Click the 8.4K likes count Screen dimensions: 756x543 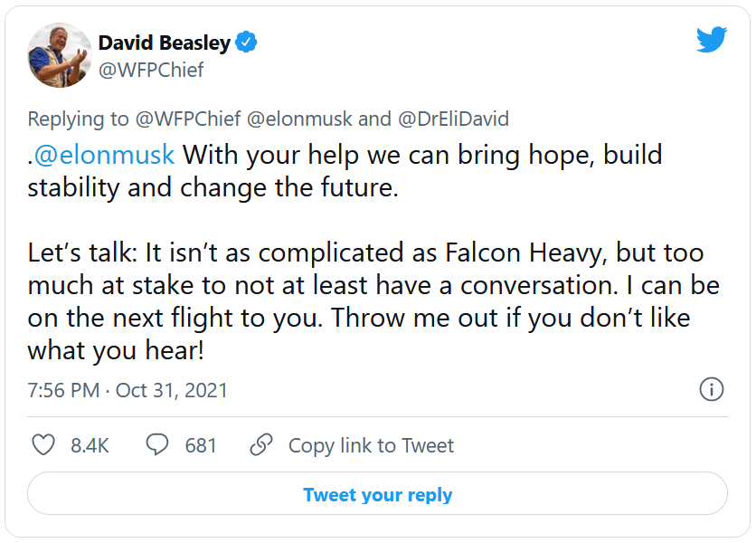point(90,445)
